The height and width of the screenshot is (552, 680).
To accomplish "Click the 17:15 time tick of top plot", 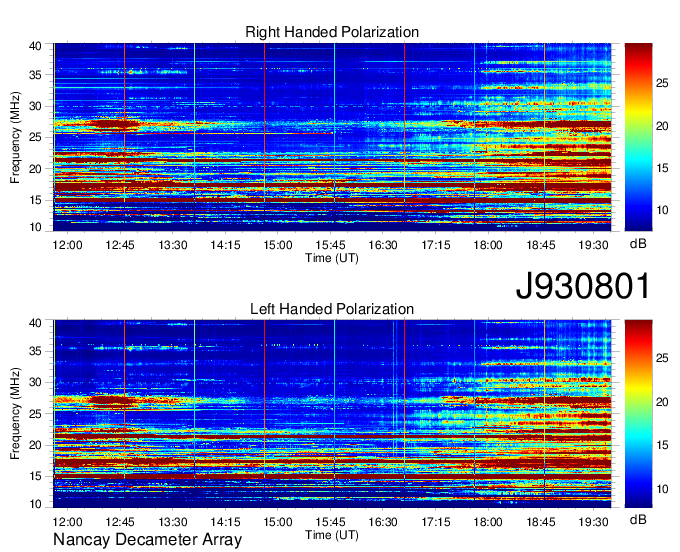I will click(x=436, y=245).
